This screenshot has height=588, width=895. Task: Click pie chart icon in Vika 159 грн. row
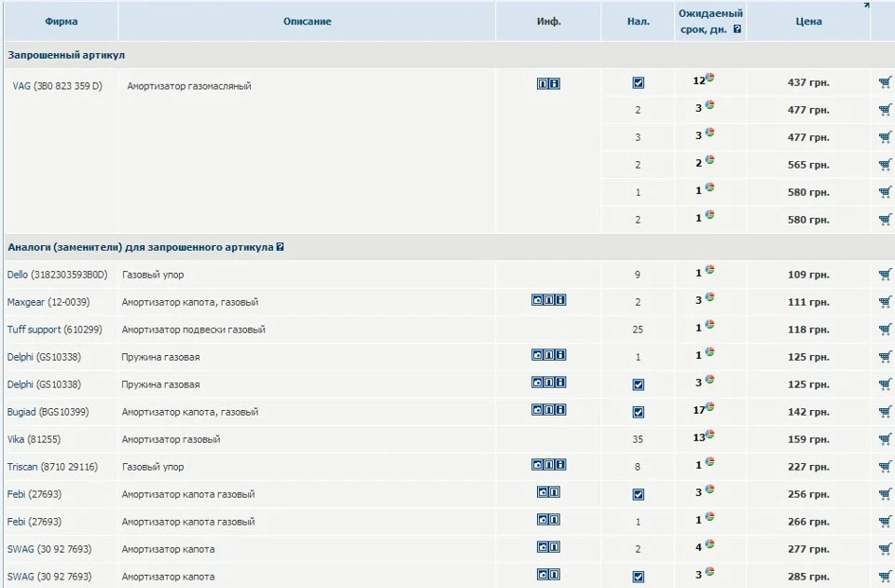(x=710, y=434)
